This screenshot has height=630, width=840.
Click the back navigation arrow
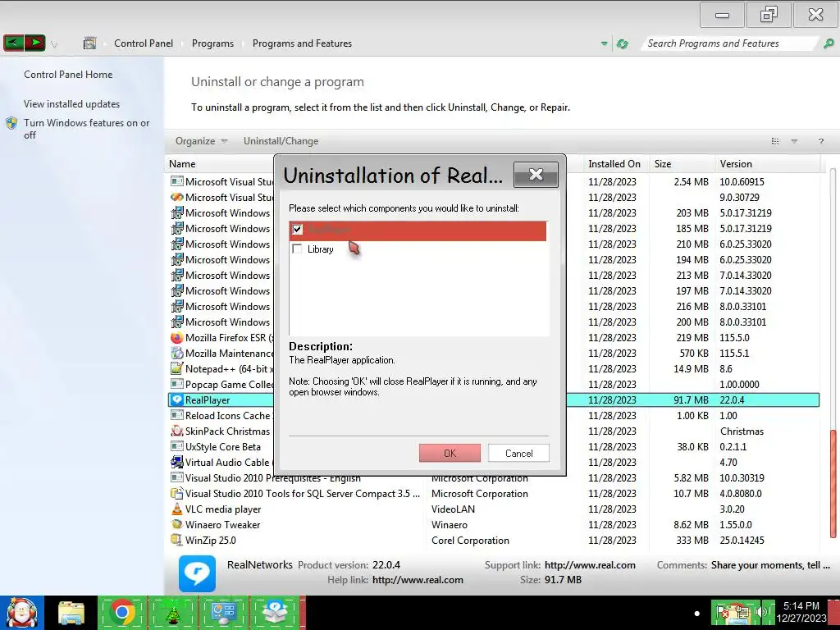[x=14, y=43]
